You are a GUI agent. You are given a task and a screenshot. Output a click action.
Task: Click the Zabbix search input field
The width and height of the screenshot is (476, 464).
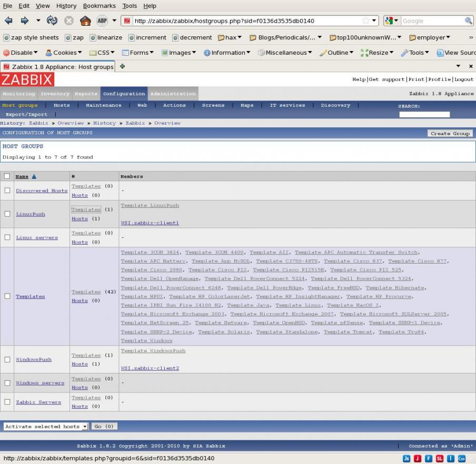point(424,114)
